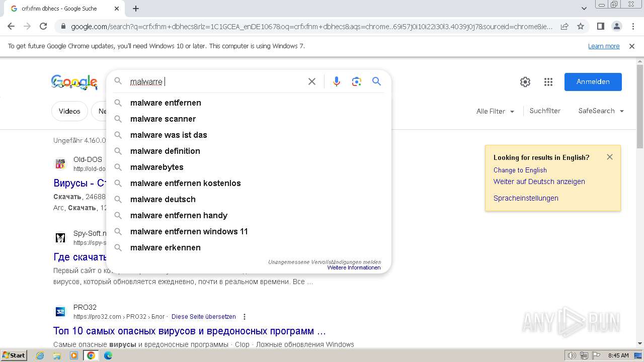Click 'Diese Seite übersetzen' link
The width and height of the screenshot is (644, 362).
pos(204,317)
